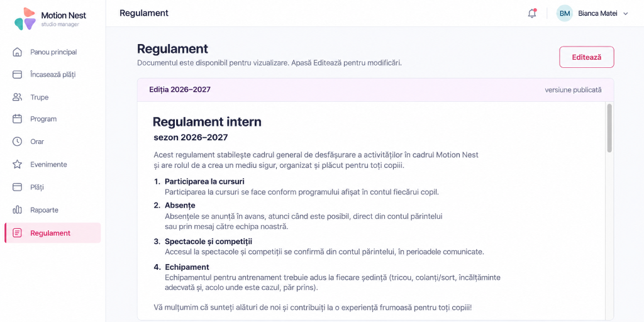This screenshot has height=322, width=644.
Task: Click the BM avatar circle
Action: coord(564,14)
